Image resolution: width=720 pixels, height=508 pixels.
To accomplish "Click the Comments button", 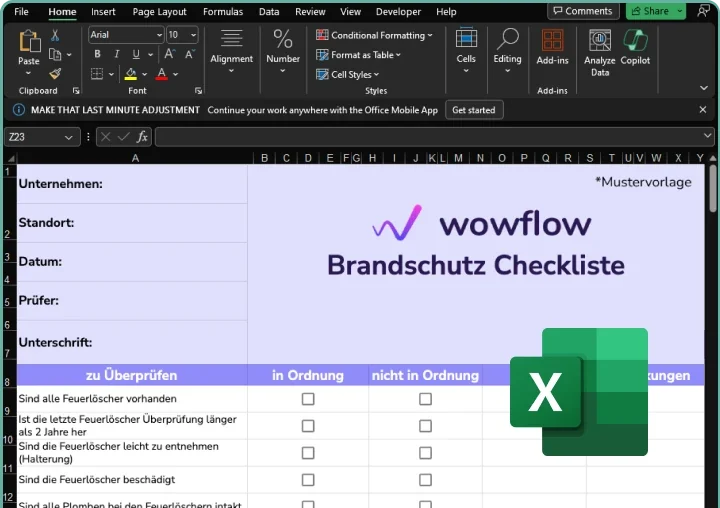I will point(583,11).
